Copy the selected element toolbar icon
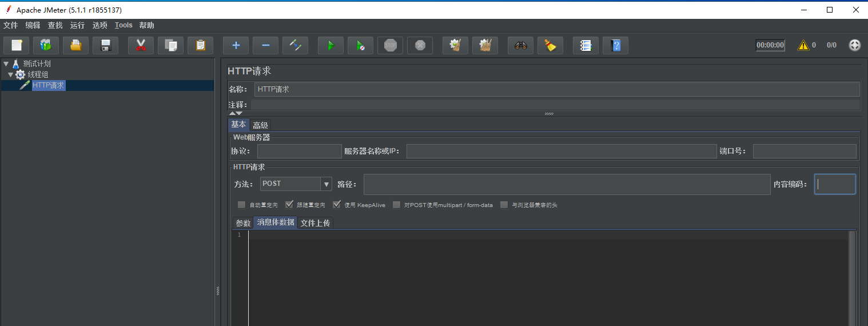Screen dimensions: 868x326 pyautogui.click(x=170, y=45)
